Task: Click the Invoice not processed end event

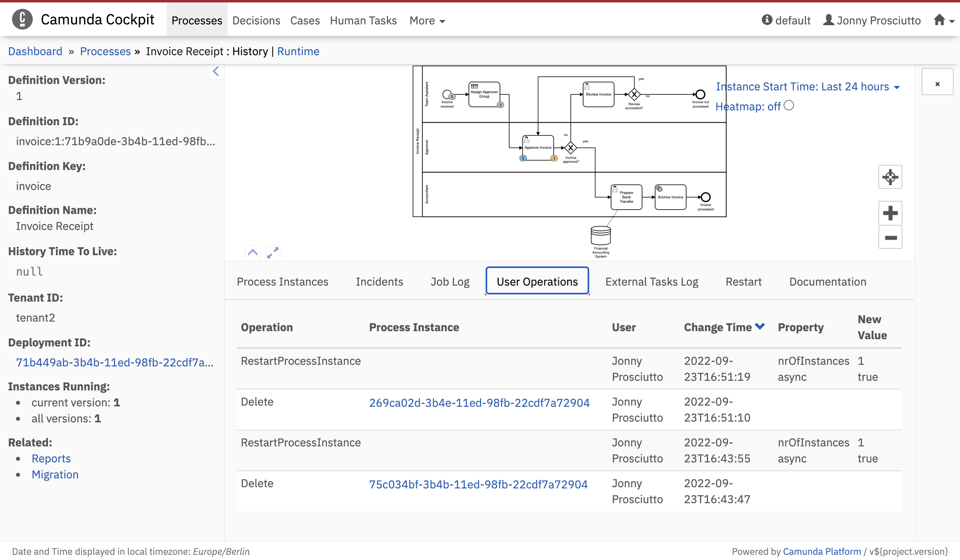Action: tap(700, 94)
